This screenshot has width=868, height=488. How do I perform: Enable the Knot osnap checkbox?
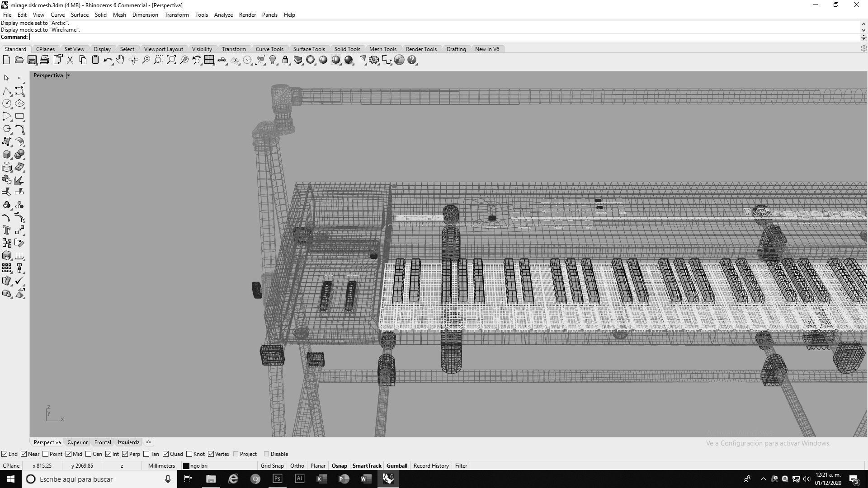click(189, 454)
